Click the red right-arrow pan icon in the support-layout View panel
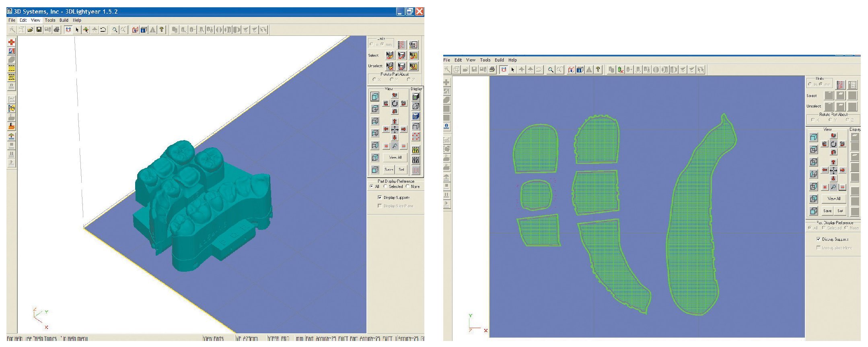Viewport: 868px width, 347px height. (x=842, y=170)
